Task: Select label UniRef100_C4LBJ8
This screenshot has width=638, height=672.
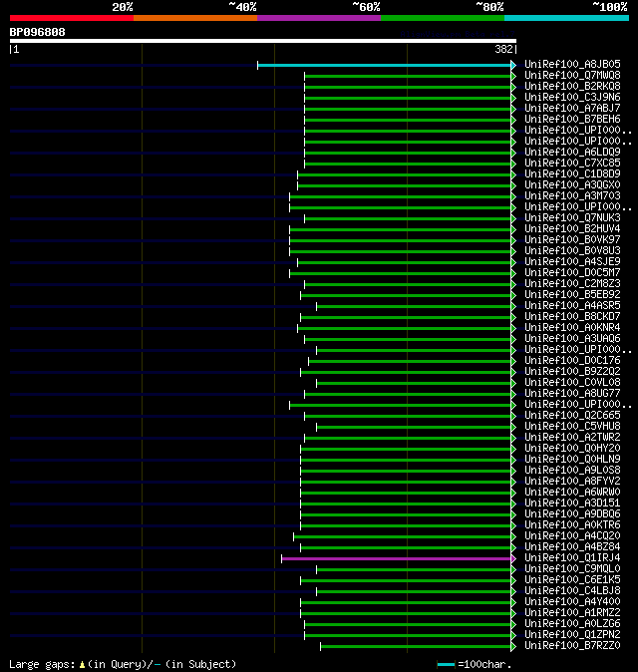Action: [x=572, y=591]
